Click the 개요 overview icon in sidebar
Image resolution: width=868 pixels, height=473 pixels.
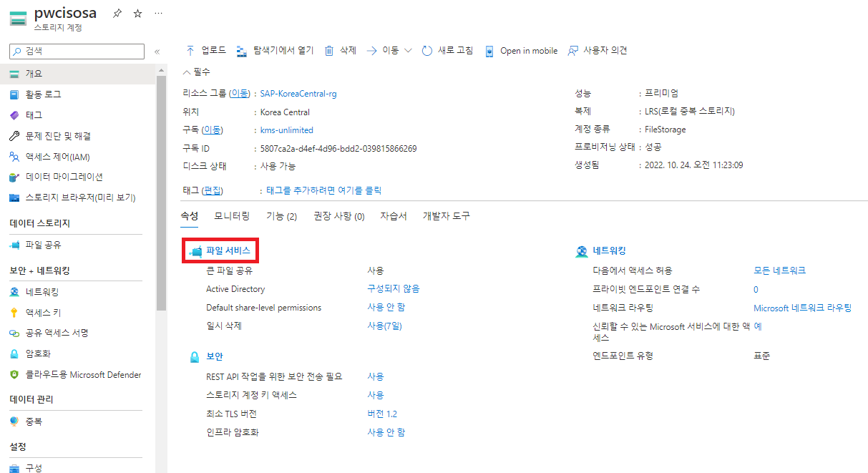click(14, 74)
